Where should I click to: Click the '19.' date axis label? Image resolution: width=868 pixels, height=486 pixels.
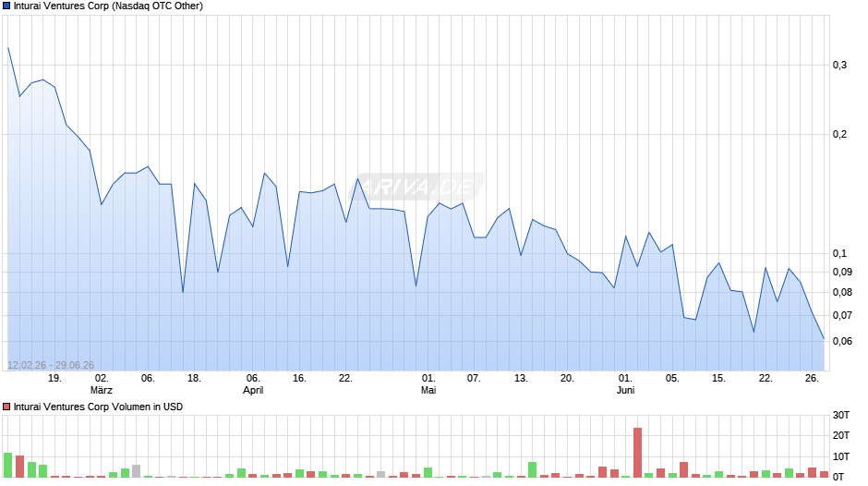(x=54, y=378)
